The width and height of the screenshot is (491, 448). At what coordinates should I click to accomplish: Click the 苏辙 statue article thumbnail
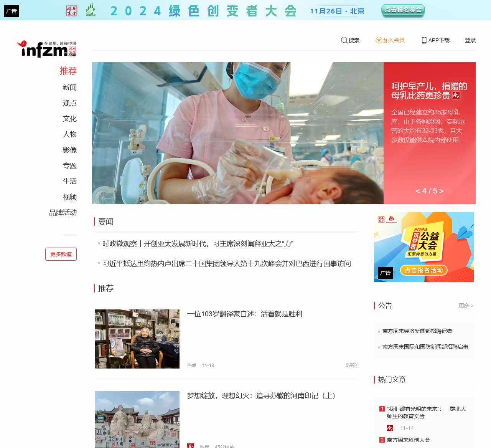pos(137,420)
